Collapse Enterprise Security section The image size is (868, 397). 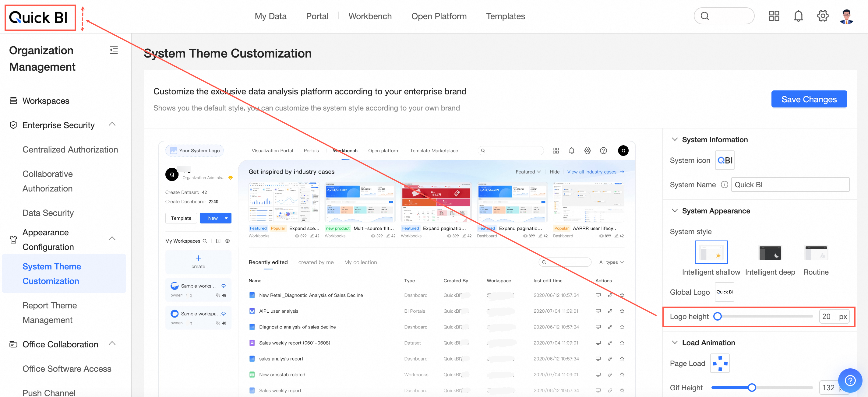[x=112, y=124]
